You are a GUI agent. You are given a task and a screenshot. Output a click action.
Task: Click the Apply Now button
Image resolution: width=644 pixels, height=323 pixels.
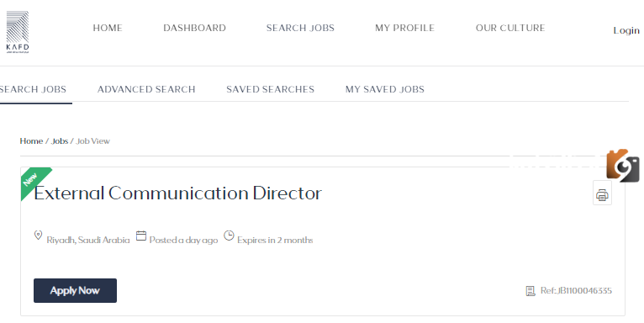click(x=75, y=290)
